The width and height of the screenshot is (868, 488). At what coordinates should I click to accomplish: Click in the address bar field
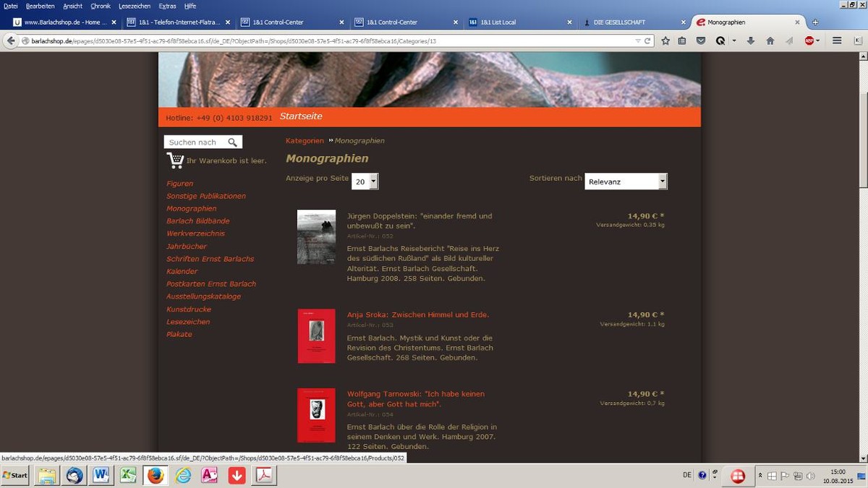[x=289, y=41]
